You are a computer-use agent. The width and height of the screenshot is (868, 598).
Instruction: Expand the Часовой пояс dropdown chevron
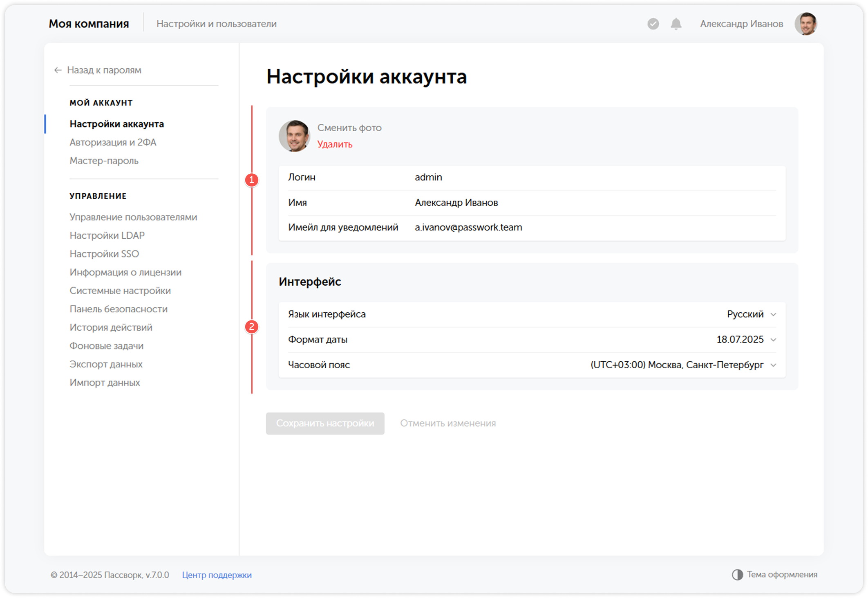click(773, 365)
